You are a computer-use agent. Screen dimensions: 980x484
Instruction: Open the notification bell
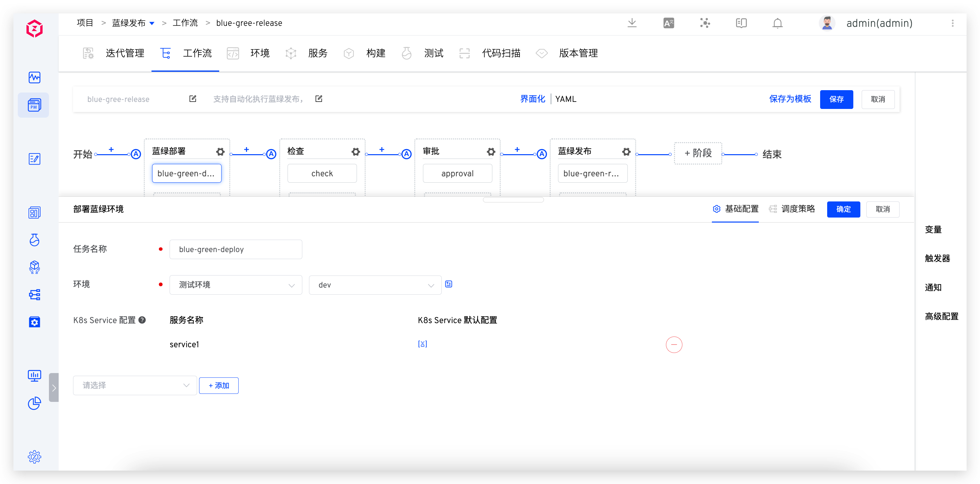coord(777,23)
